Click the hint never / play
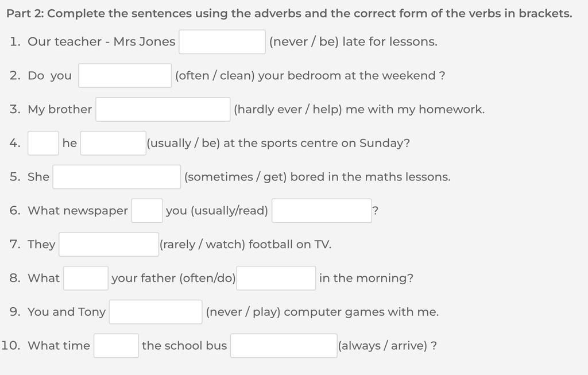Screen dimensions: 588x375 click(x=243, y=312)
